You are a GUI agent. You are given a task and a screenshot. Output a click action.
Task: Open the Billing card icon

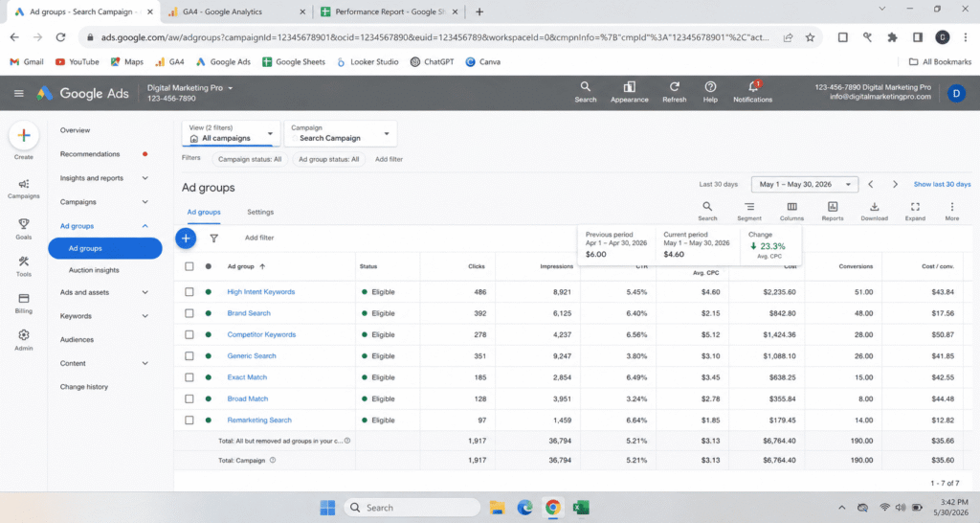[x=24, y=299]
